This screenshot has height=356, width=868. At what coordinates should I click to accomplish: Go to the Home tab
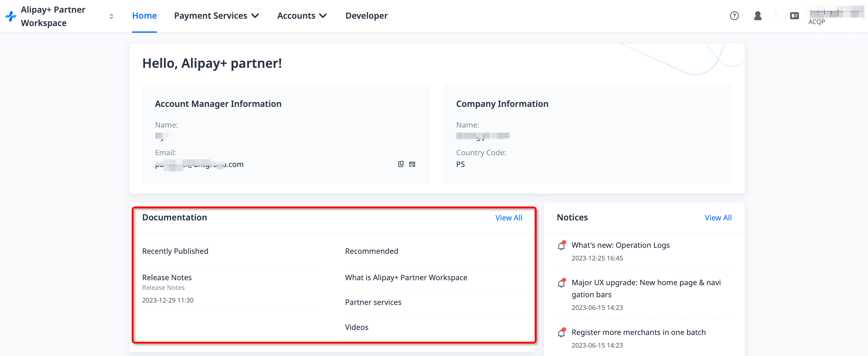(x=144, y=16)
